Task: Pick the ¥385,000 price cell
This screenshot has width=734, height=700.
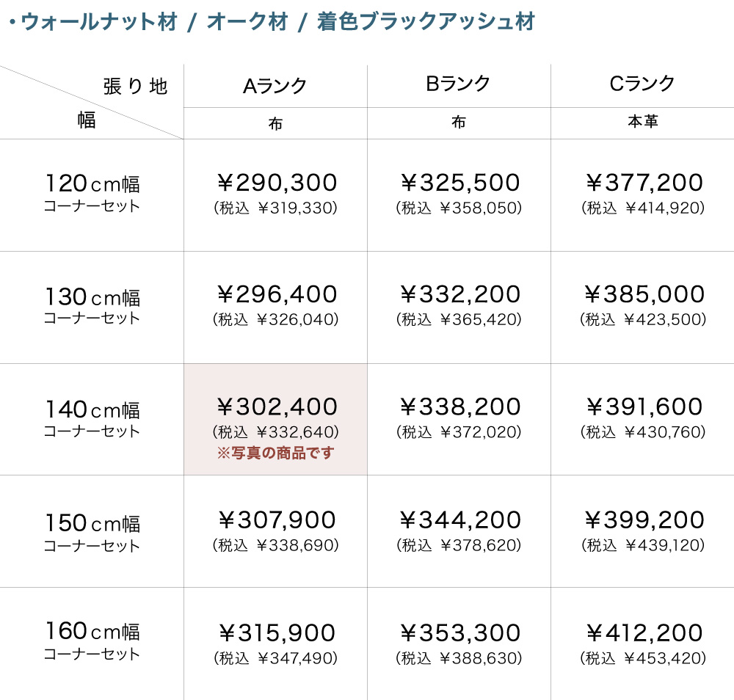Action: pos(644,295)
